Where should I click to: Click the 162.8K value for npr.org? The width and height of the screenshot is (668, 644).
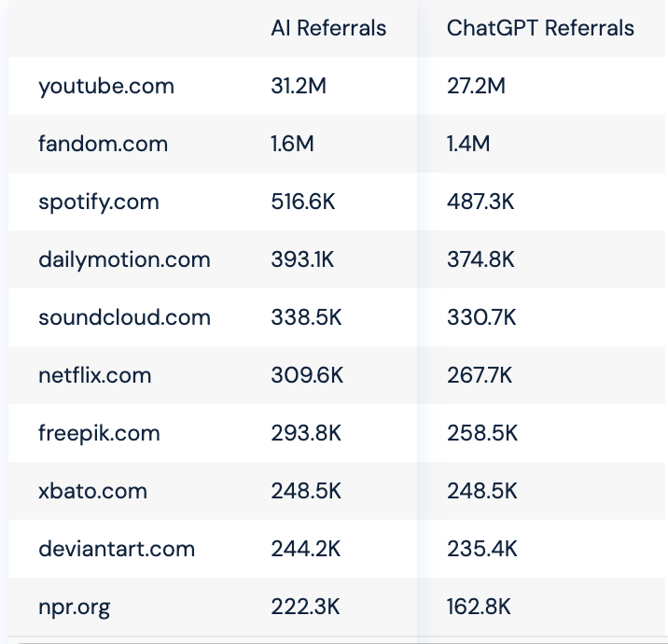[x=479, y=607]
